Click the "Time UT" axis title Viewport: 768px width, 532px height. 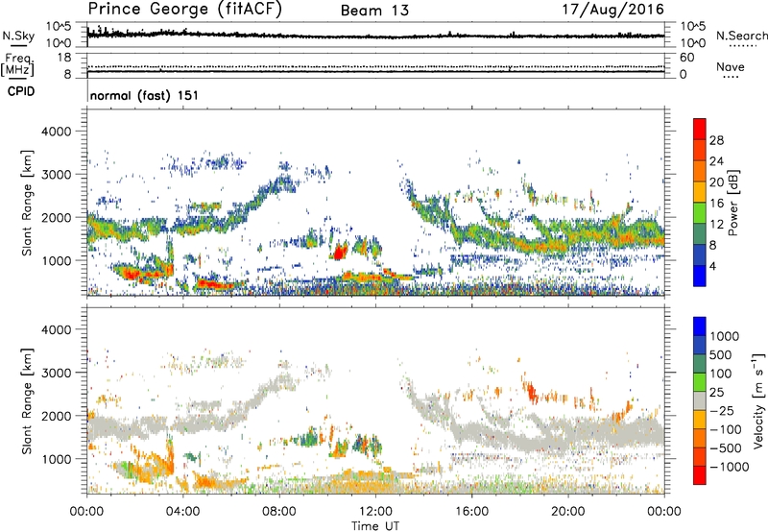(375, 526)
